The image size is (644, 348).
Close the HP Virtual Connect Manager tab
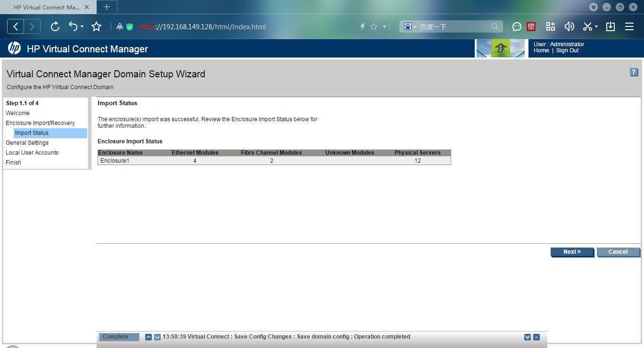[x=87, y=7]
